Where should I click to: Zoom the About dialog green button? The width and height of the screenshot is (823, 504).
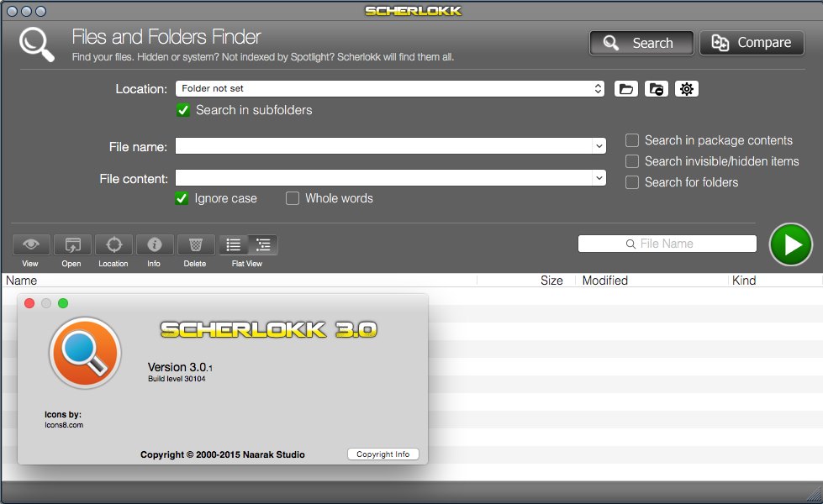(63, 303)
